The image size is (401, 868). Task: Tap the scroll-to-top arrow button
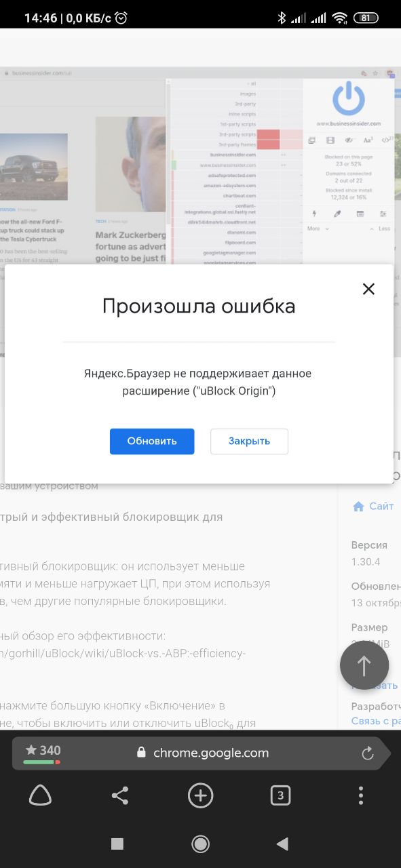(364, 665)
